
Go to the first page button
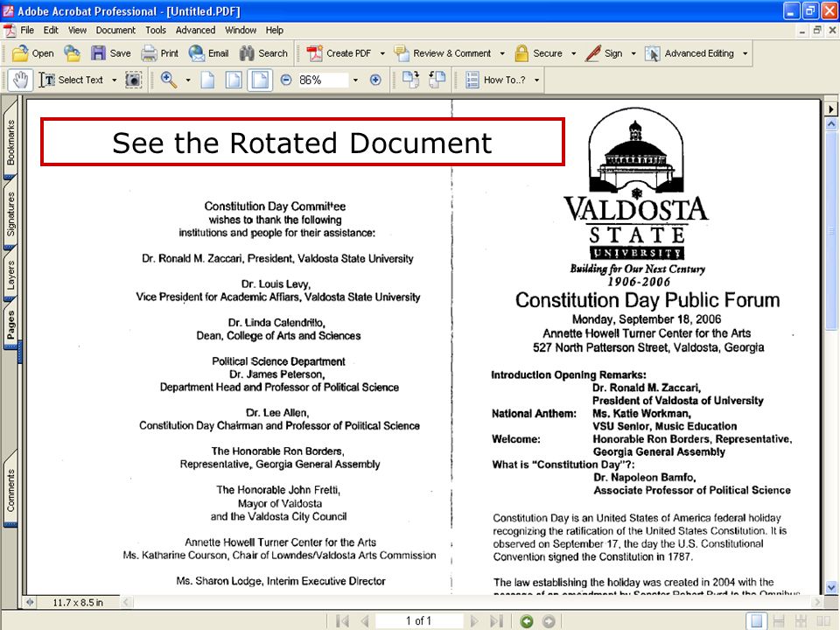coord(342,621)
